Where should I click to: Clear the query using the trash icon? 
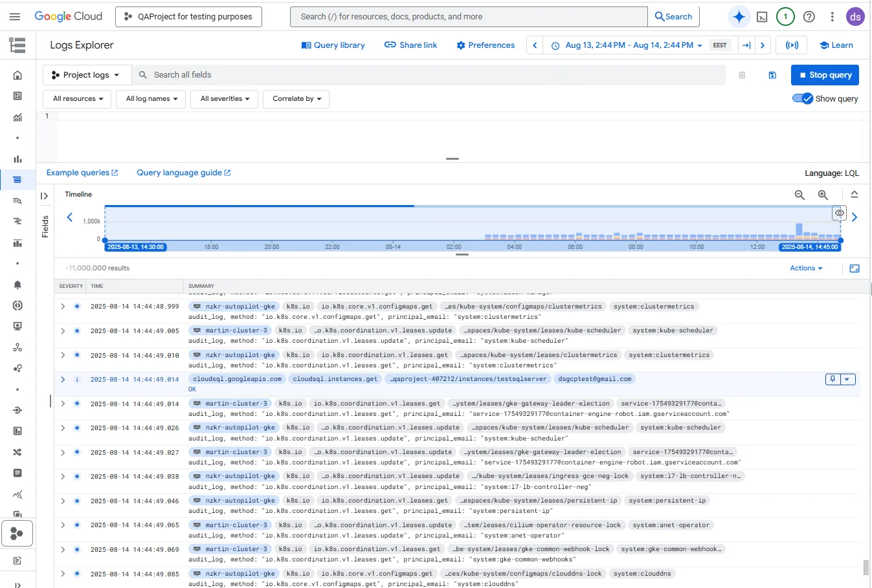click(742, 75)
